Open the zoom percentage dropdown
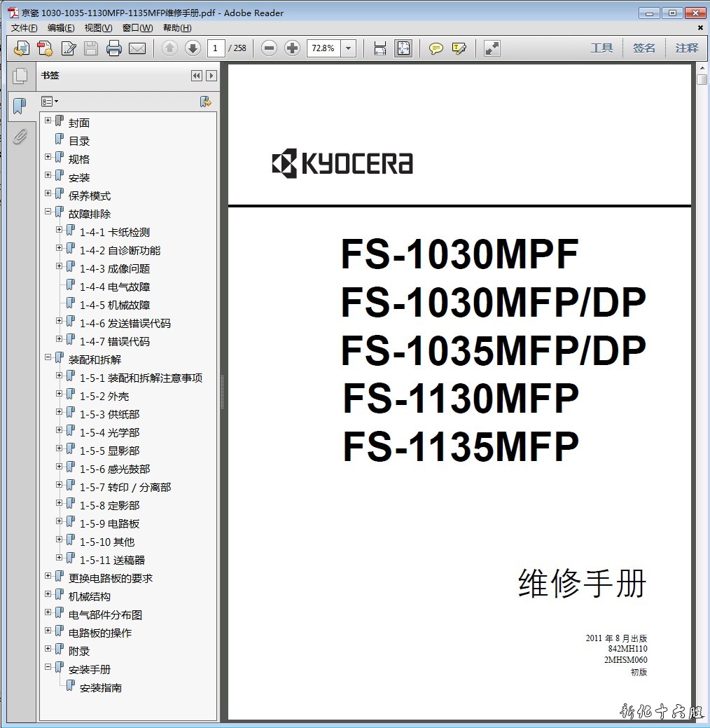Screen dimensions: 710x728 pos(349,48)
